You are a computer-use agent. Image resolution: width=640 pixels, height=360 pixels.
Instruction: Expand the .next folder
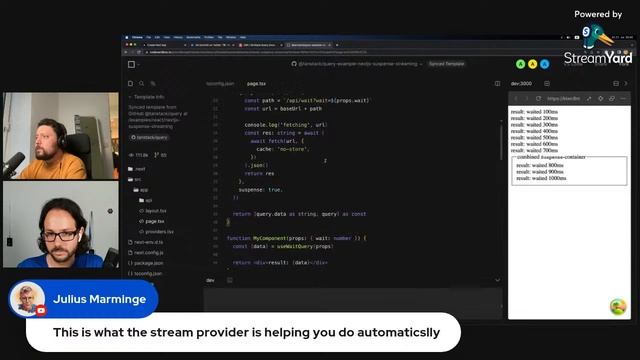137,169
